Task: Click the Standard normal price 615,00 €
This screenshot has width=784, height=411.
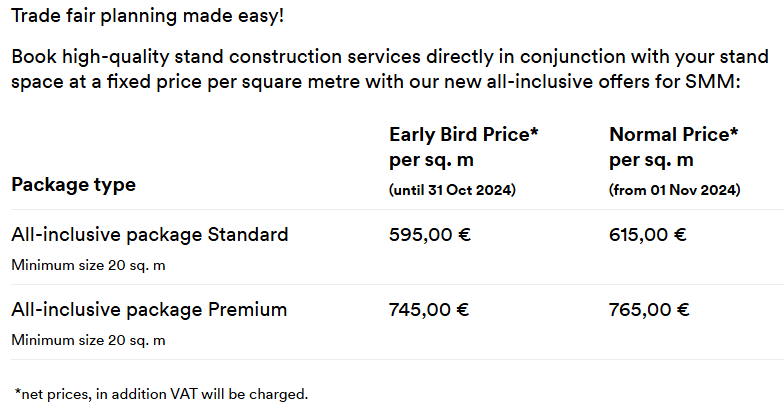Action: point(648,235)
